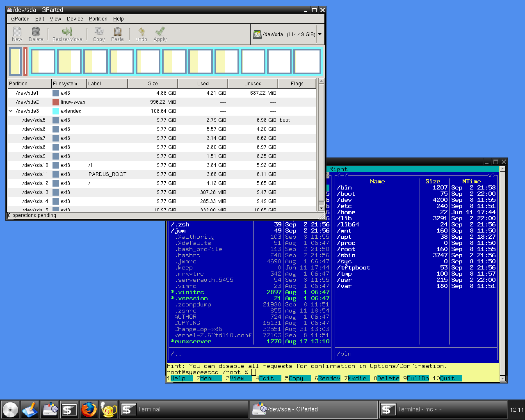Click the Delete partition toolbar icon
This screenshot has width=525, height=420.
click(36, 34)
